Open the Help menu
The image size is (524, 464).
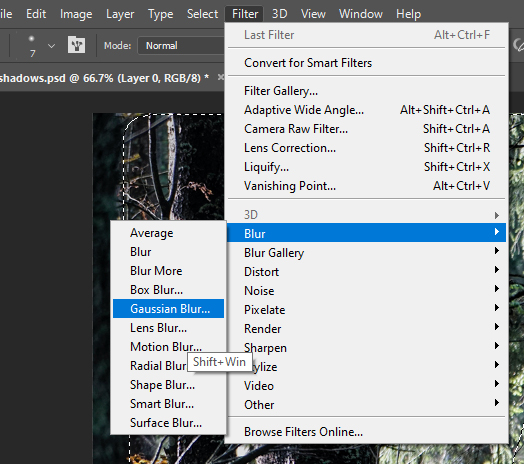coord(408,14)
